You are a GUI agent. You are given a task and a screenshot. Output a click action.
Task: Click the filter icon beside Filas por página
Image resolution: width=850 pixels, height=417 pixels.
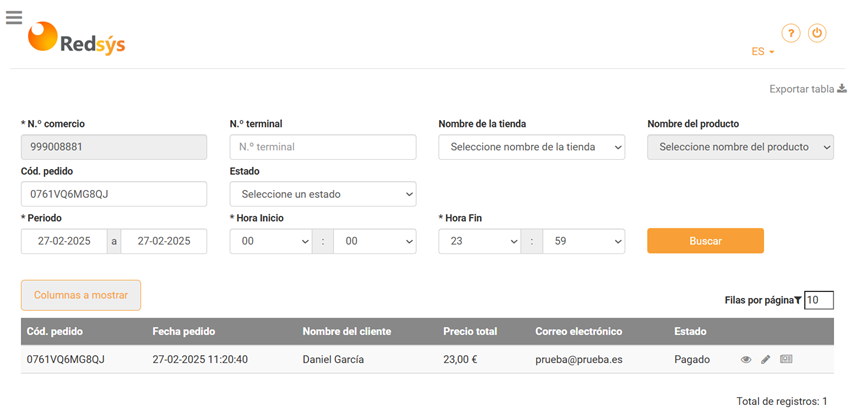tap(797, 300)
